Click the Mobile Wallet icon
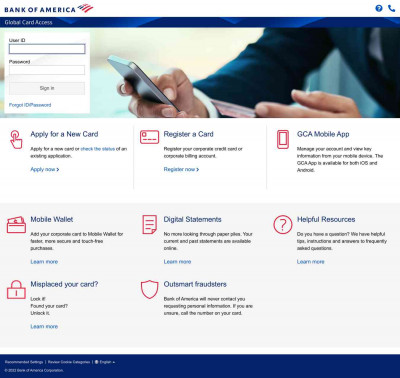 [16, 225]
